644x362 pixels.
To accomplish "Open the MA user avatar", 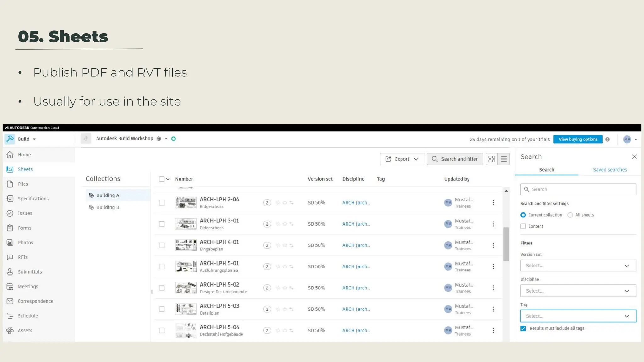I will click(627, 139).
